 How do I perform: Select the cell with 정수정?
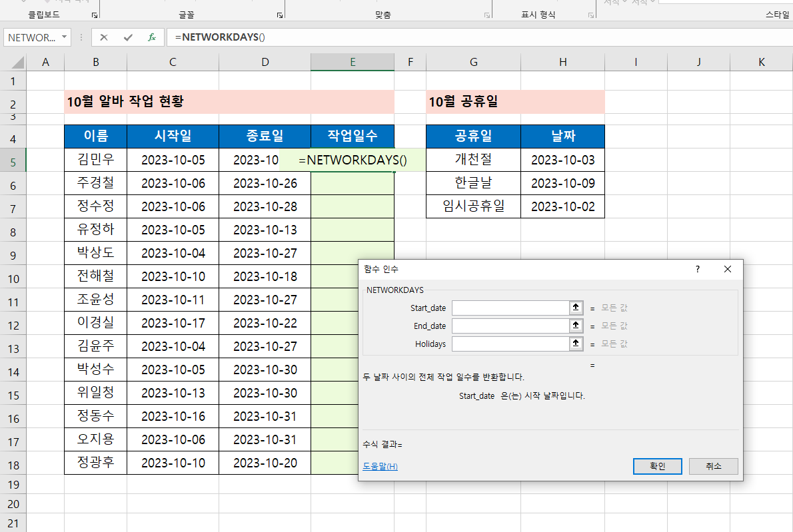[x=95, y=206]
